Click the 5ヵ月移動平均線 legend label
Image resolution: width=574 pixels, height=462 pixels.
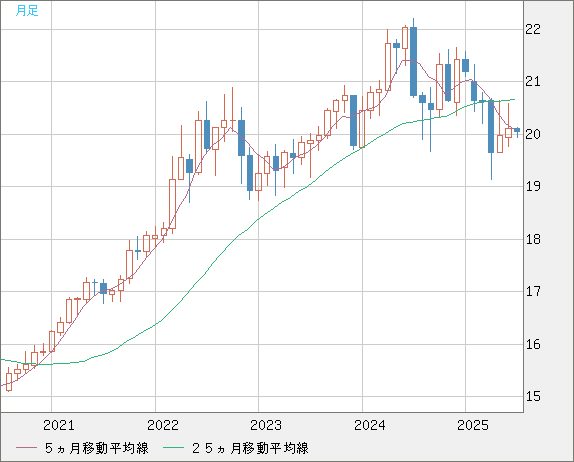(x=97, y=448)
